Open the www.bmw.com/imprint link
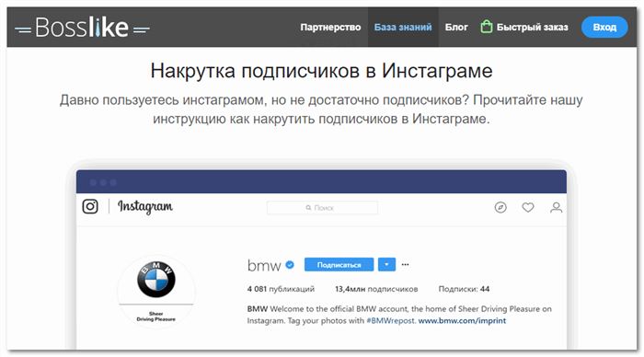The height and width of the screenshot is (357, 644). (x=462, y=320)
